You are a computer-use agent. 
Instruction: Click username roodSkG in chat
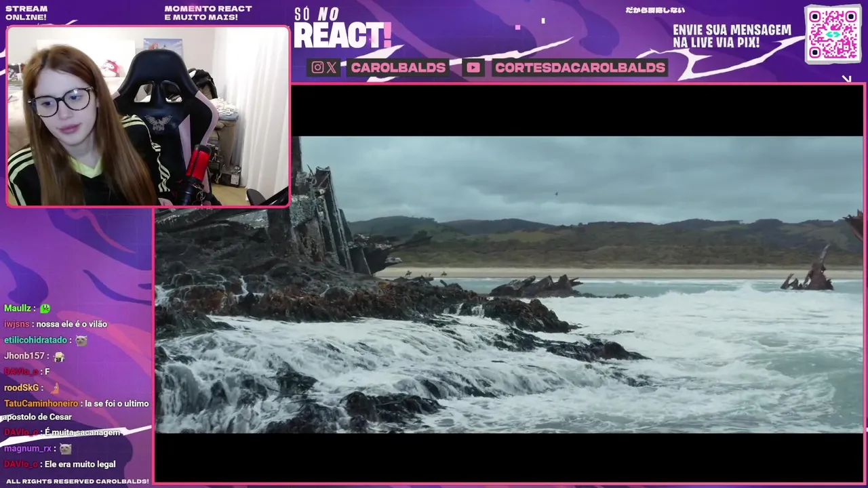point(22,388)
